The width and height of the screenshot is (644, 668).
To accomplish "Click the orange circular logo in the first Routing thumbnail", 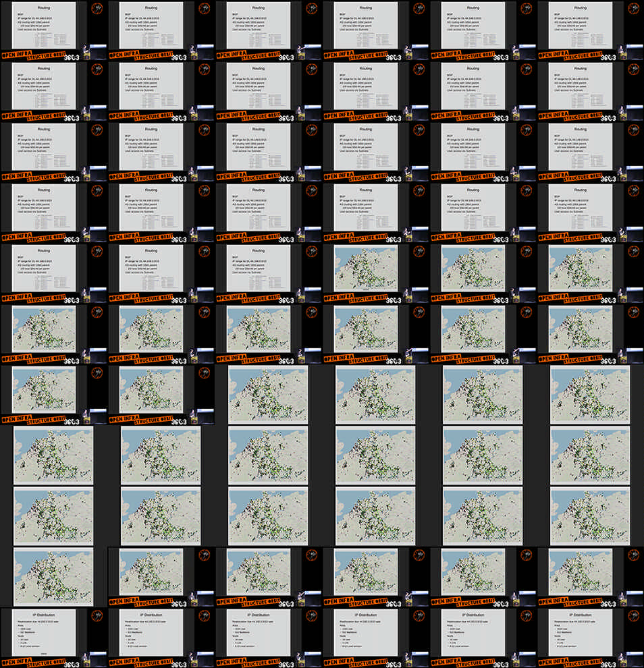I will tap(97, 9).
